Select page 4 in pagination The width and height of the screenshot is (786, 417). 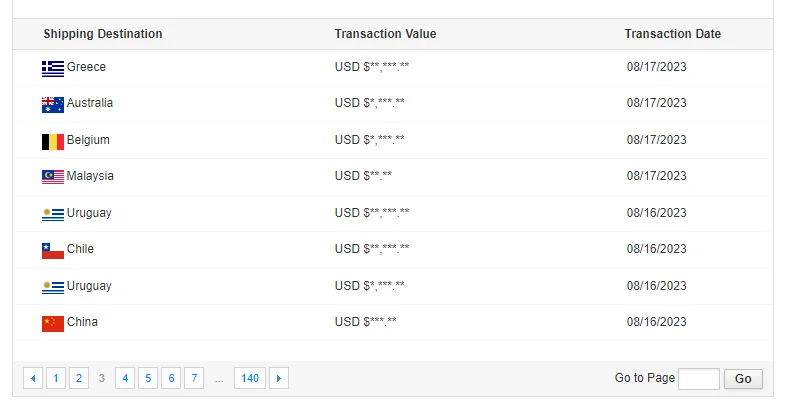pos(125,378)
